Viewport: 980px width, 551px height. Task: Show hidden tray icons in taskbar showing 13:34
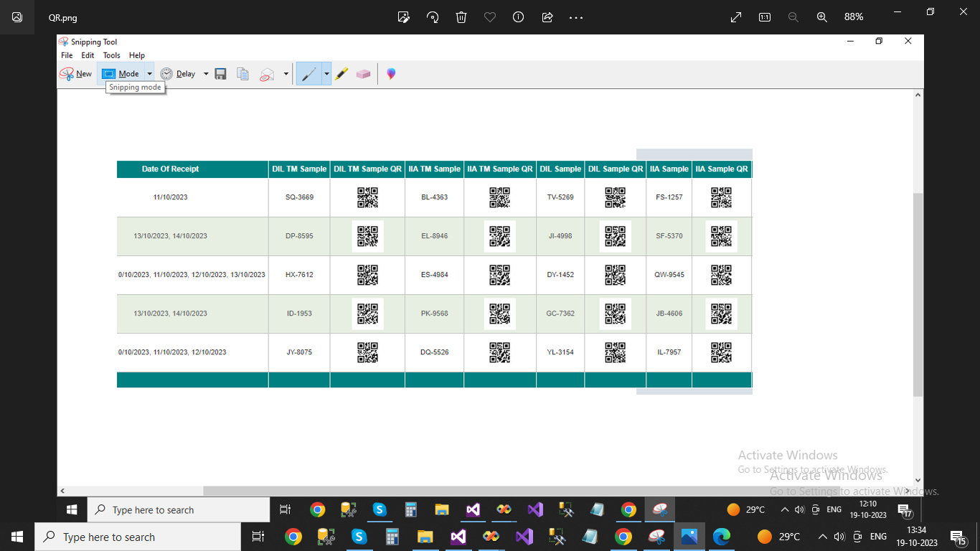[823, 537]
